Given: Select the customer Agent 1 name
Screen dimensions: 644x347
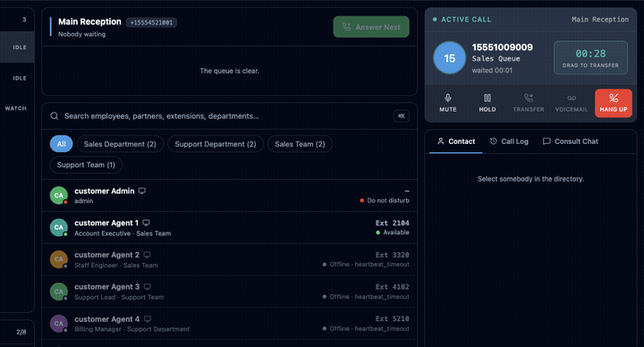Looking at the screenshot, I should click(106, 223).
